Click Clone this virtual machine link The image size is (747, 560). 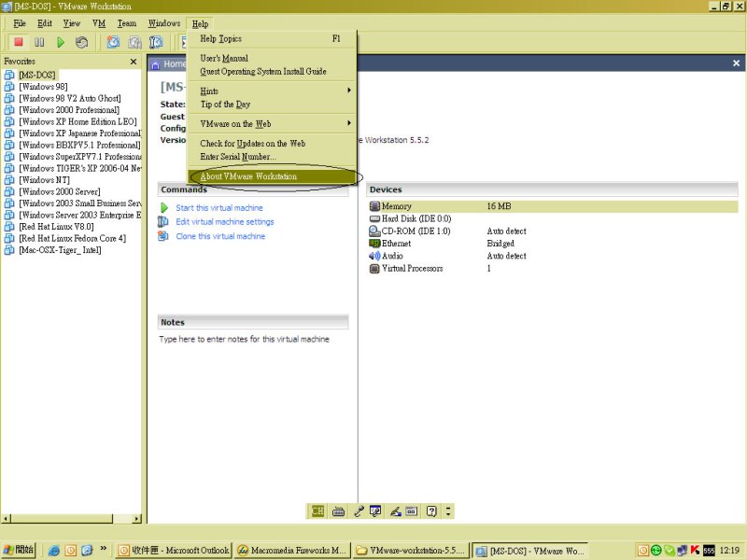pos(220,236)
